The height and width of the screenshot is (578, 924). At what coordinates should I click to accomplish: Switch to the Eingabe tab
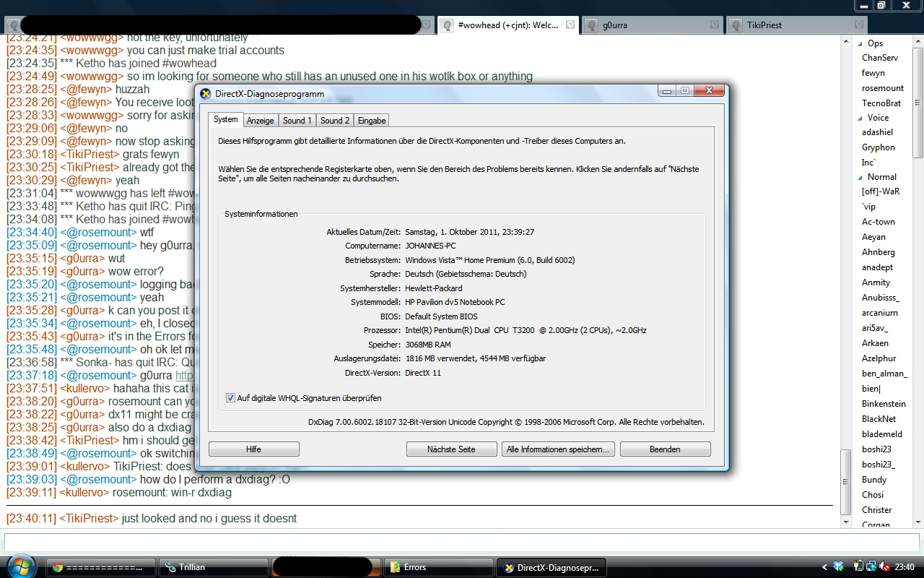click(372, 121)
